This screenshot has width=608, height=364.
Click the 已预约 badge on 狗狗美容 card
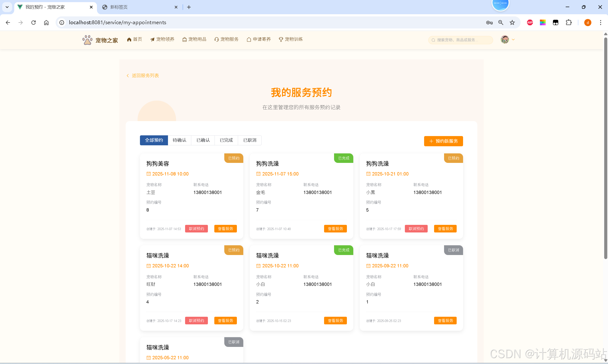pyautogui.click(x=234, y=158)
